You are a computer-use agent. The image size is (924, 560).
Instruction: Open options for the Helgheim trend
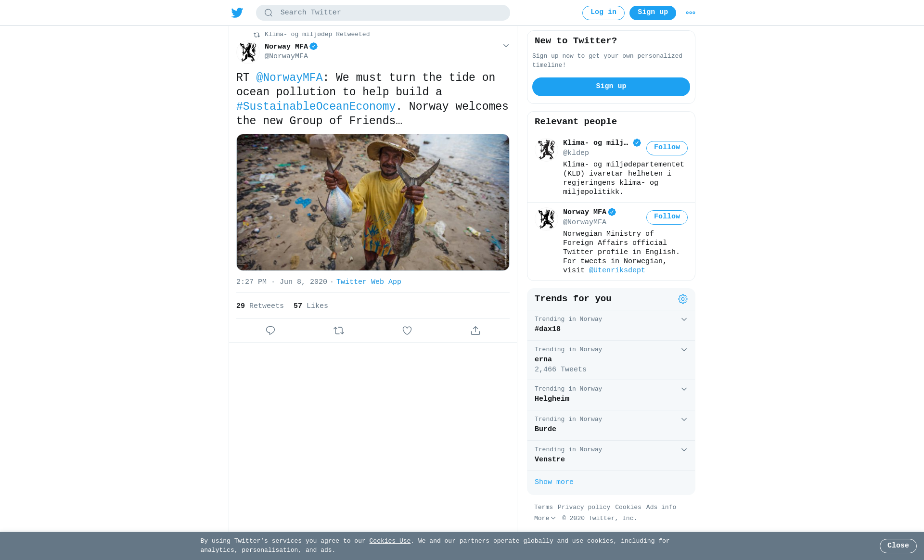click(x=684, y=389)
